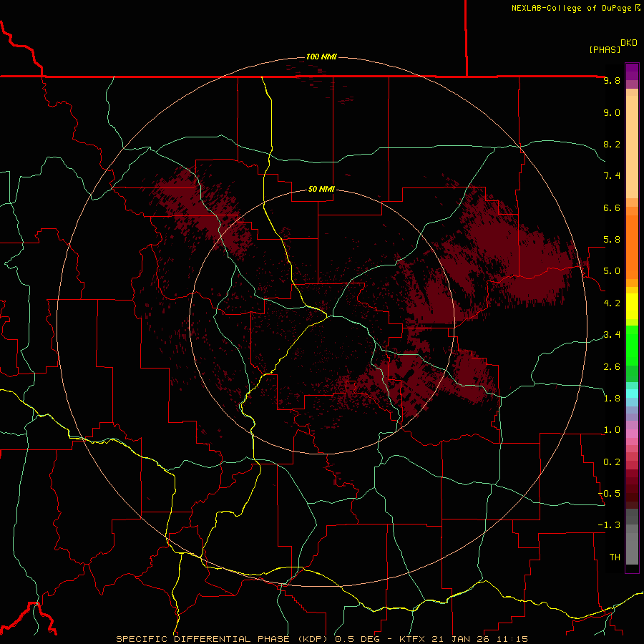Click the 'DKD' legend heading
Screen dimensions: 644x644
click(x=629, y=43)
